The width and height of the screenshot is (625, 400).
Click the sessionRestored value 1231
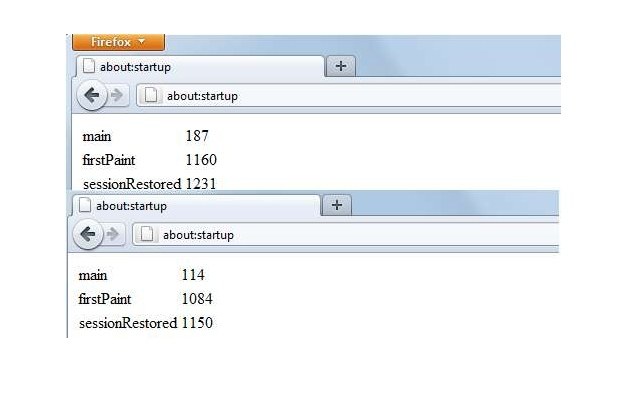point(201,184)
